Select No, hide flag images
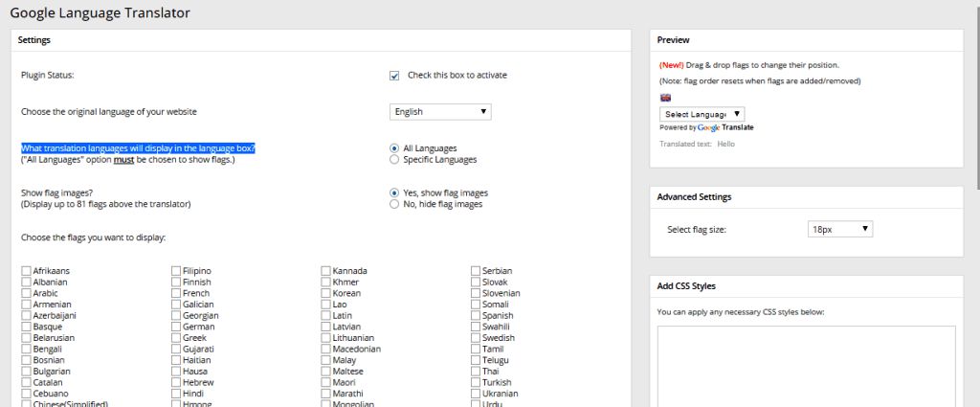 point(394,204)
